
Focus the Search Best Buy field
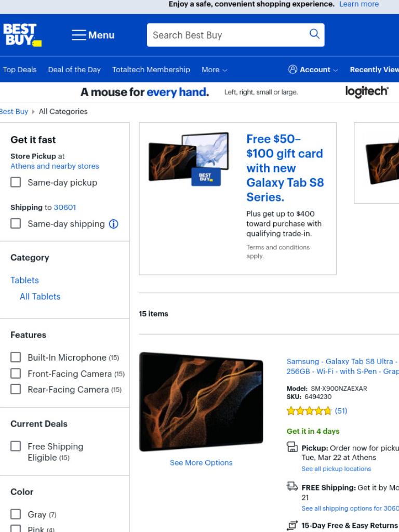click(x=228, y=35)
